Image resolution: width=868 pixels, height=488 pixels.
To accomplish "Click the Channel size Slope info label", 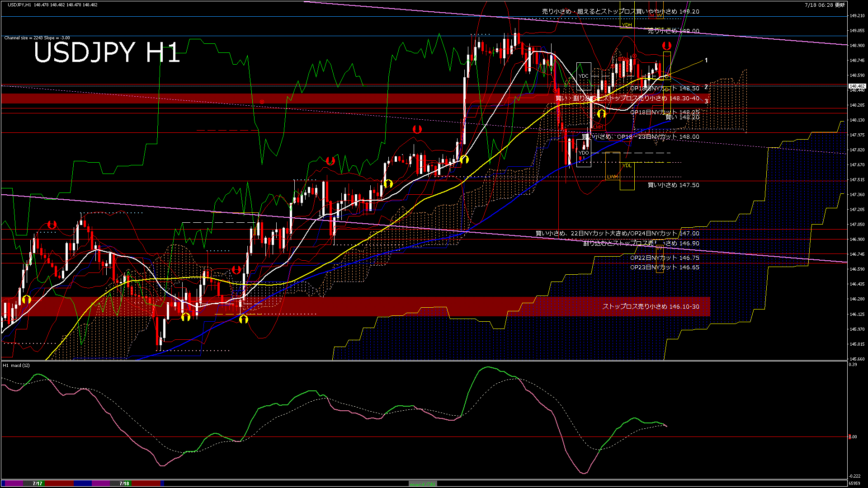I will (37, 38).
